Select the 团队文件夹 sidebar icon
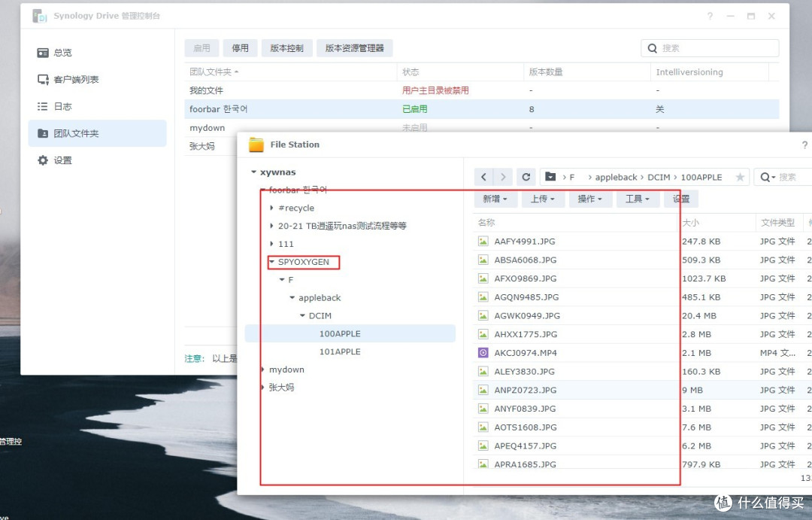Viewport: 812px width, 520px height. tap(43, 132)
